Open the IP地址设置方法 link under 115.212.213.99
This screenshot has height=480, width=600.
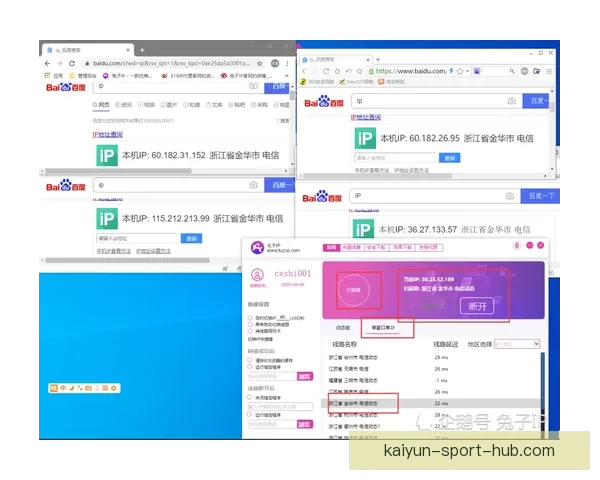(x=153, y=251)
